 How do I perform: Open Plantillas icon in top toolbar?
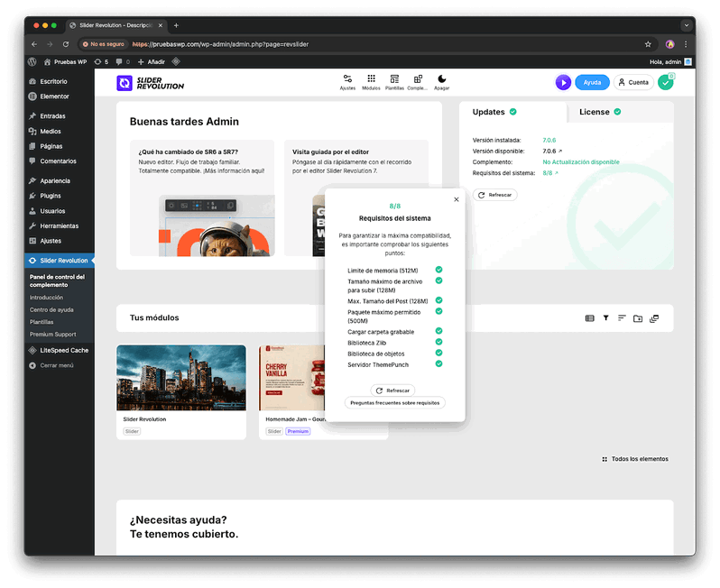pyautogui.click(x=394, y=82)
